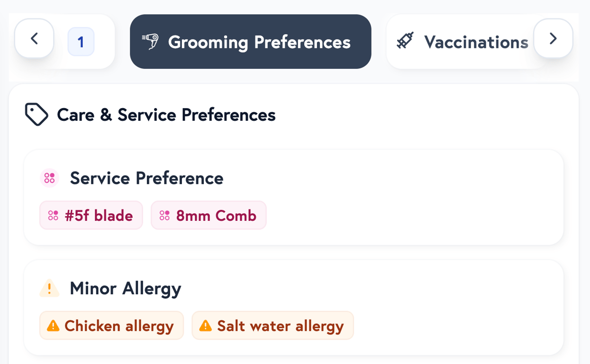Click the warning icon inside the Chicken allergy chip
The image size is (590, 364).
click(52, 326)
